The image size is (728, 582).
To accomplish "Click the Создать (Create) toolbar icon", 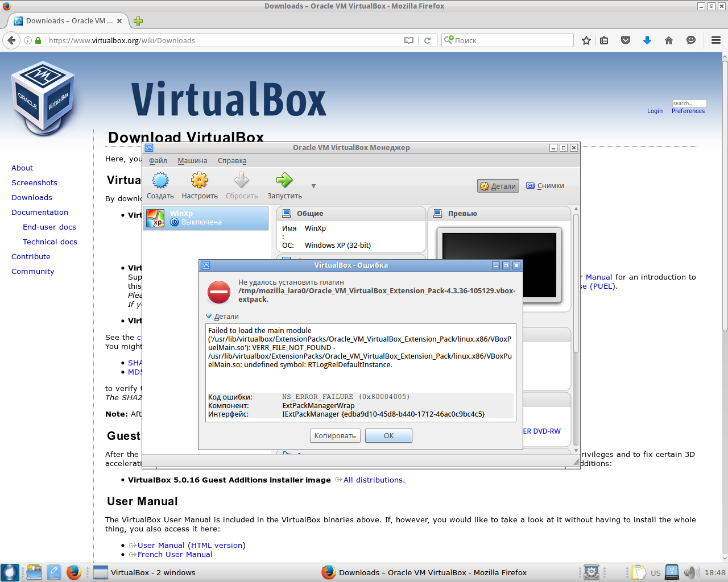I will pyautogui.click(x=160, y=186).
